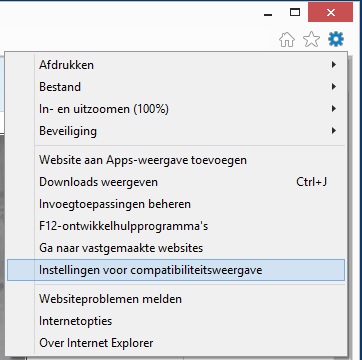
Task: Minimize the browser window
Action: pyautogui.click(x=268, y=13)
